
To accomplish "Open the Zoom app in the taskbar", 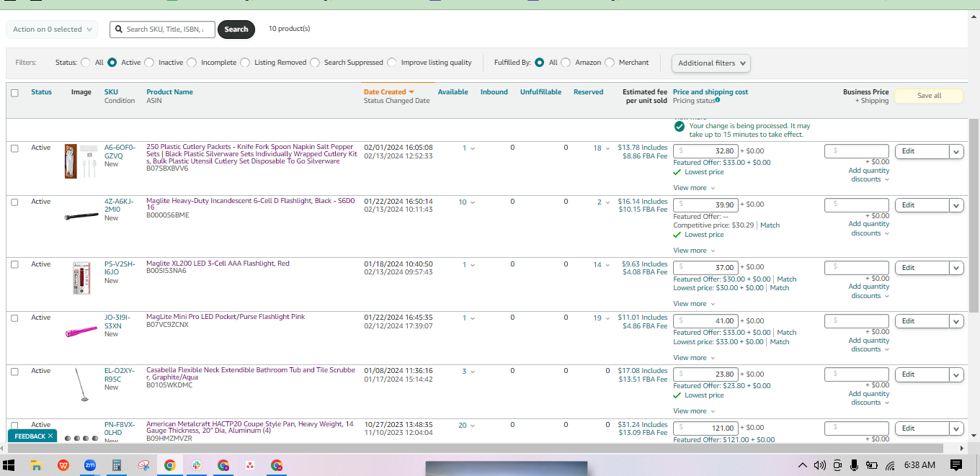I will [90, 465].
